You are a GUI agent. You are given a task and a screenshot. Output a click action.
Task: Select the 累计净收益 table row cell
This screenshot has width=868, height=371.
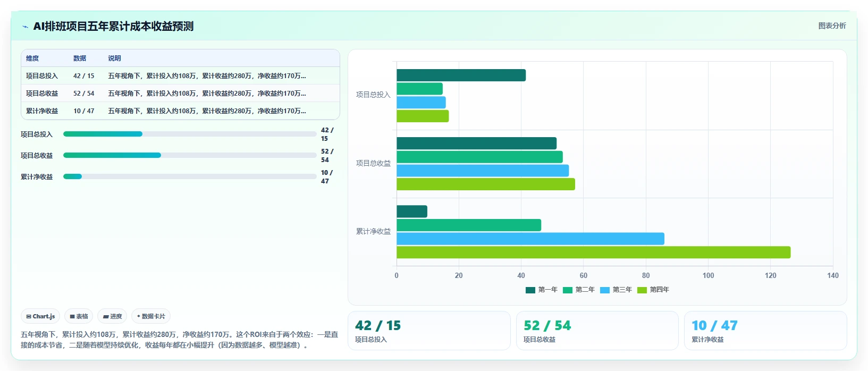42,111
